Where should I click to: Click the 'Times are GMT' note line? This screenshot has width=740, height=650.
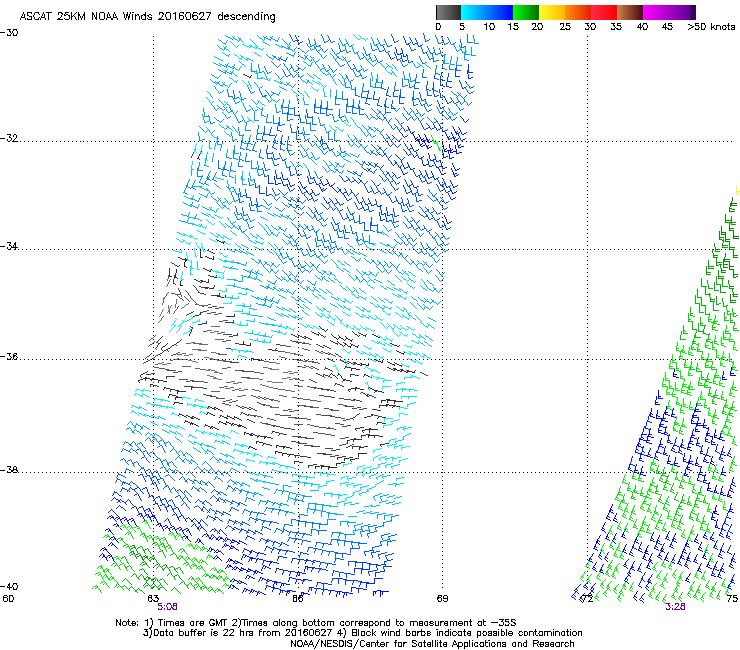[x=316, y=623]
